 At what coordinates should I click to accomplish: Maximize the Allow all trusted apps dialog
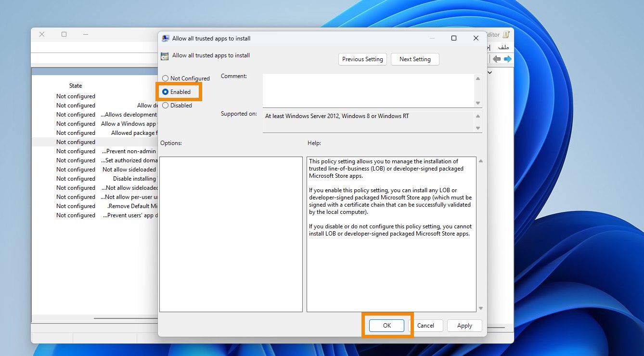453,38
